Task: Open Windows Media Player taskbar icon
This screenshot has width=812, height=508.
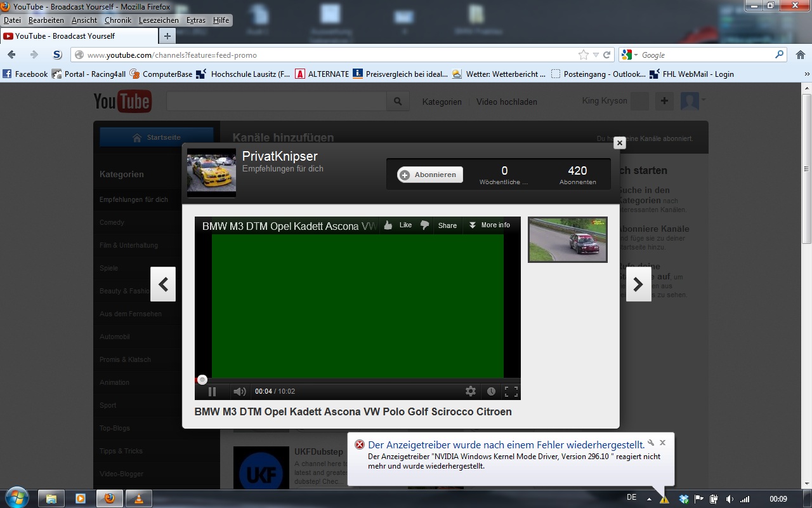Action: coord(81,498)
